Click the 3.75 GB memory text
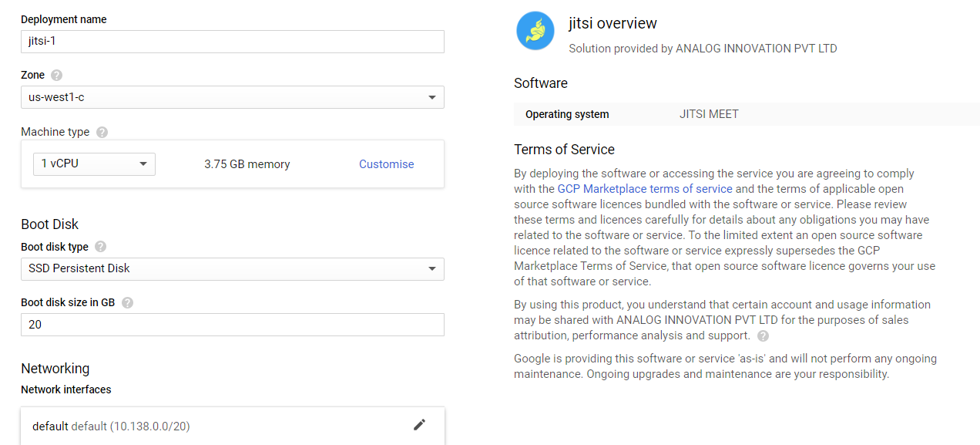Viewport: 980px width, 445px height. pos(247,164)
